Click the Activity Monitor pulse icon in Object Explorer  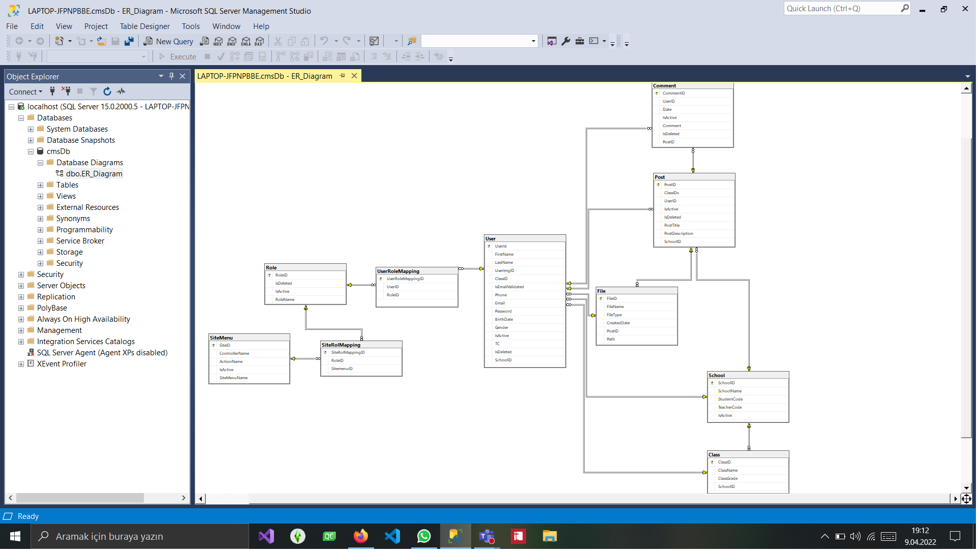[121, 91]
